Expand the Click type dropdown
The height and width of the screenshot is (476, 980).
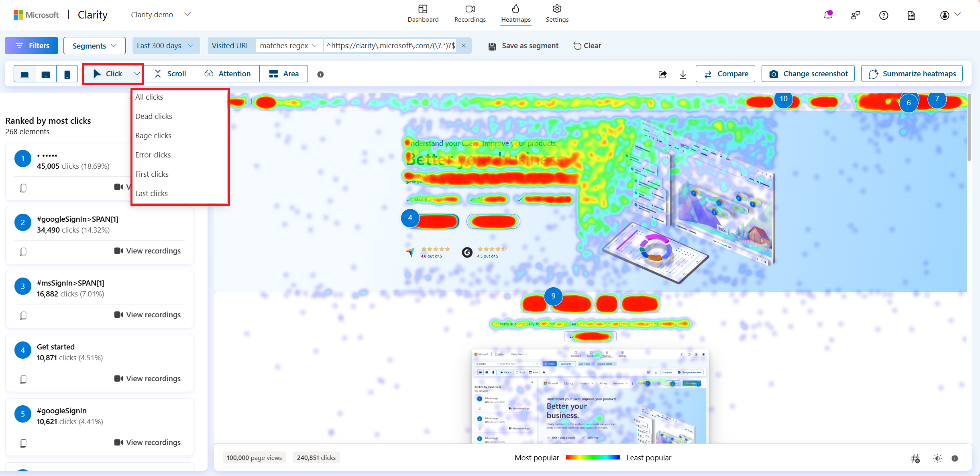point(137,74)
